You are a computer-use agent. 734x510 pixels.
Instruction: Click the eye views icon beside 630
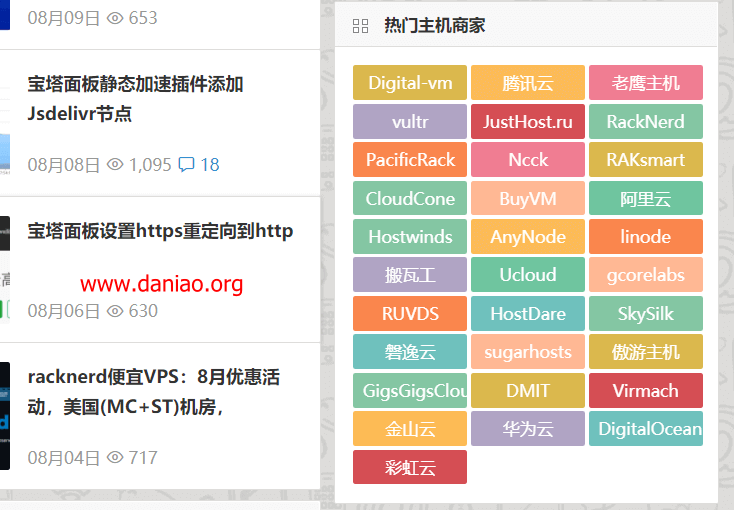115,311
